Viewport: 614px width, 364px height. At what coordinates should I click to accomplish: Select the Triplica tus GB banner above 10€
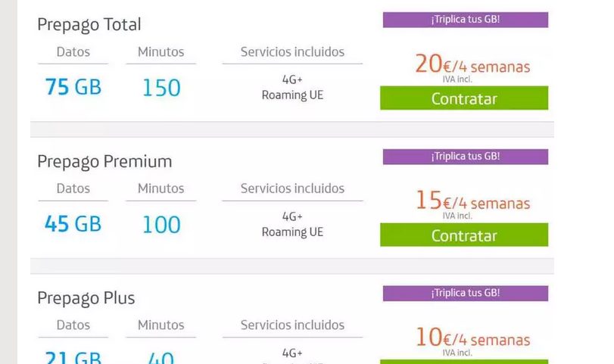point(465,294)
